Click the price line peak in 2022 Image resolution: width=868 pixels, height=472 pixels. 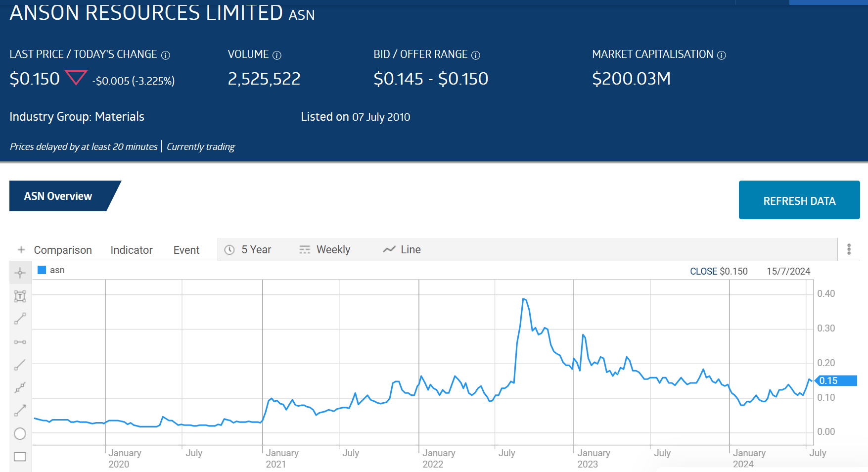click(524, 299)
